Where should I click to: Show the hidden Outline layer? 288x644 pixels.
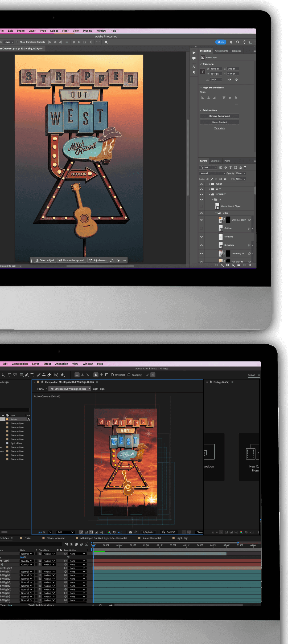[x=201, y=228]
